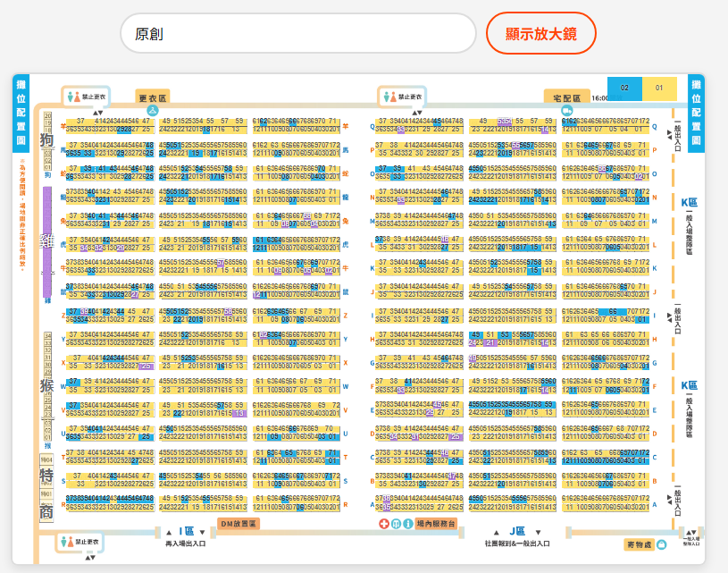Click the red vertical notice text at left

coord(21,215)
